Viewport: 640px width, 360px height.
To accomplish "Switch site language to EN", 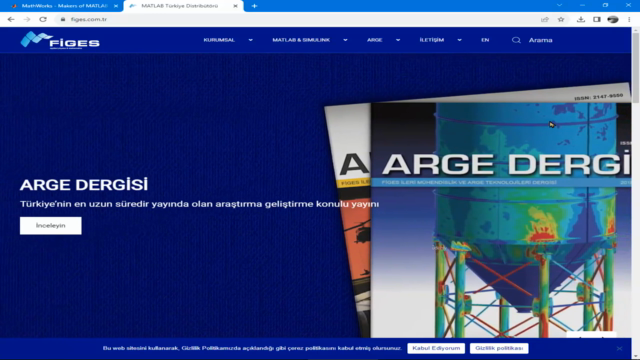I will pyautogui.click(x=485, y=40).
